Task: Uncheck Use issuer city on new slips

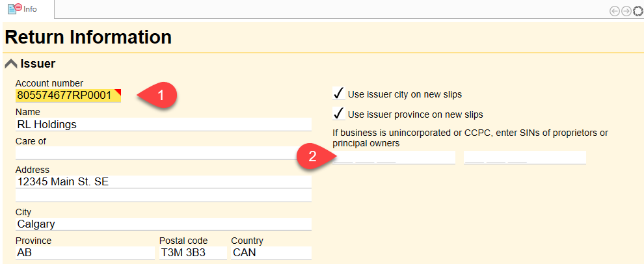Action: (338, 94)
